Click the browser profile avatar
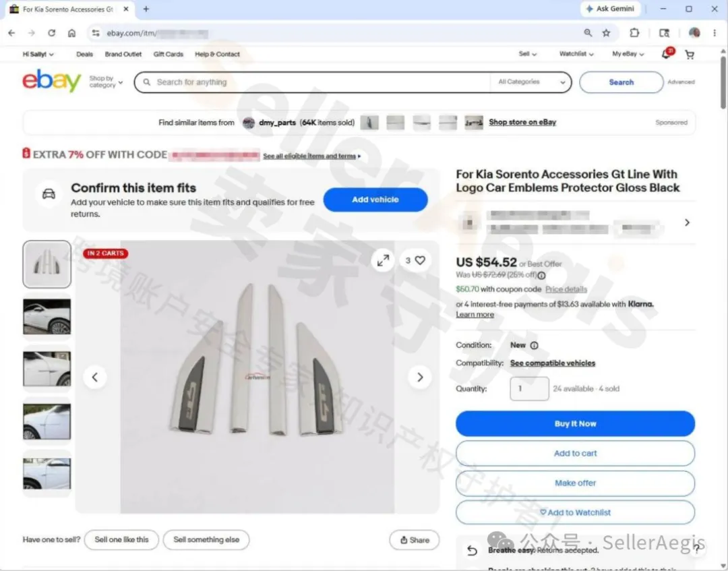The height and width of the screenshot is (571, 728). point(694,33)
